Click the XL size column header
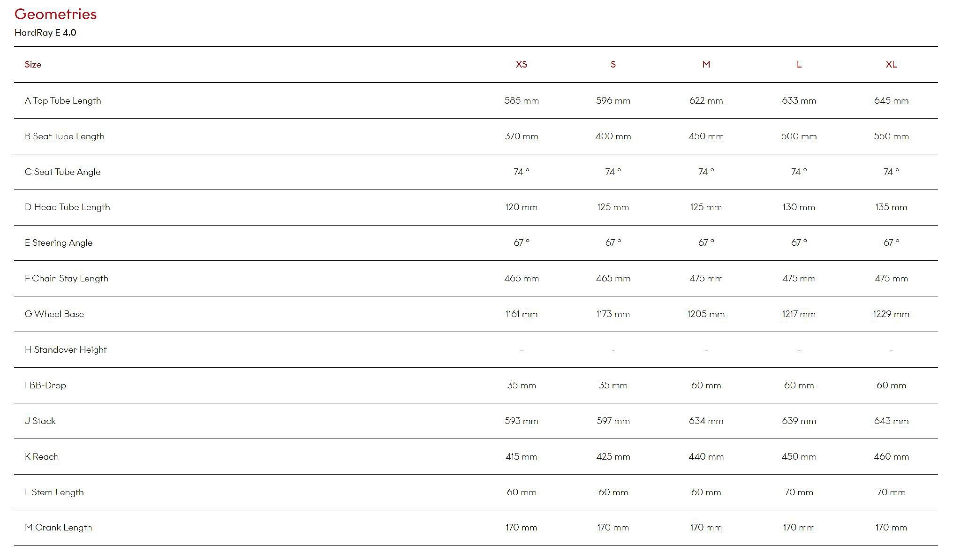 point(891,65)
